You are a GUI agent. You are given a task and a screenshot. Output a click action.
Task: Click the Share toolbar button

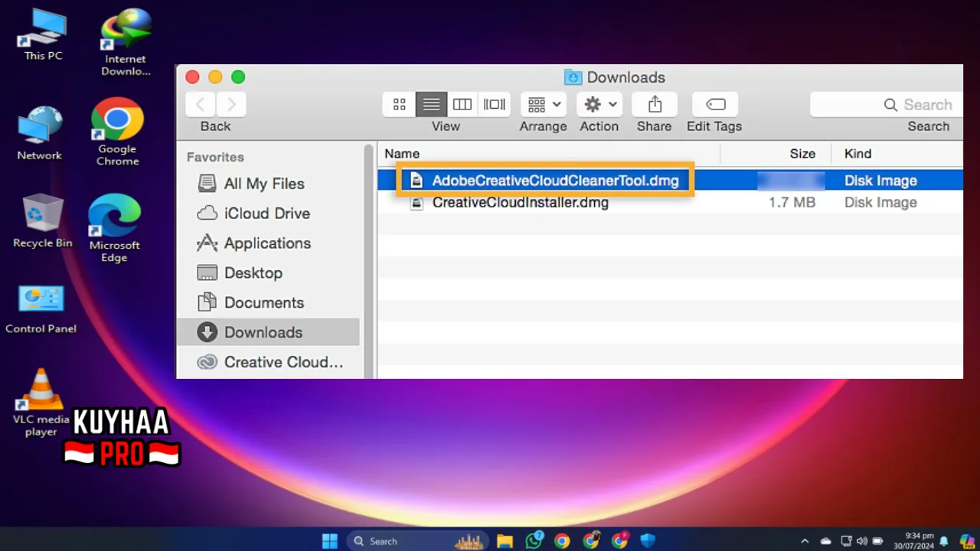[x=655, y=104]
